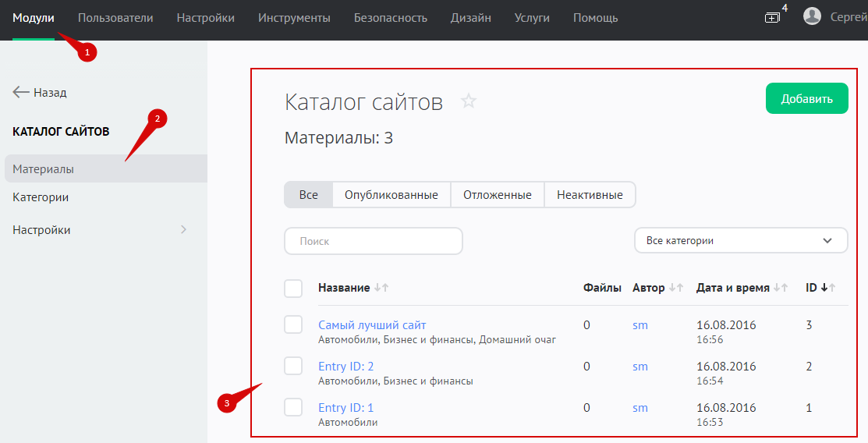Sort the list by Автор column arrows

(x=676, y=288)
